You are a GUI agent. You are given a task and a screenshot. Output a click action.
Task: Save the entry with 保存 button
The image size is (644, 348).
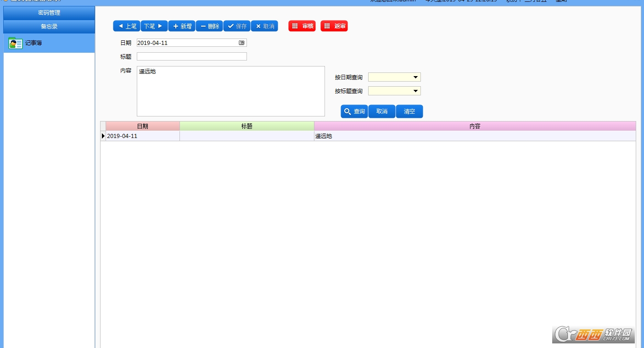tap(237, 26)
